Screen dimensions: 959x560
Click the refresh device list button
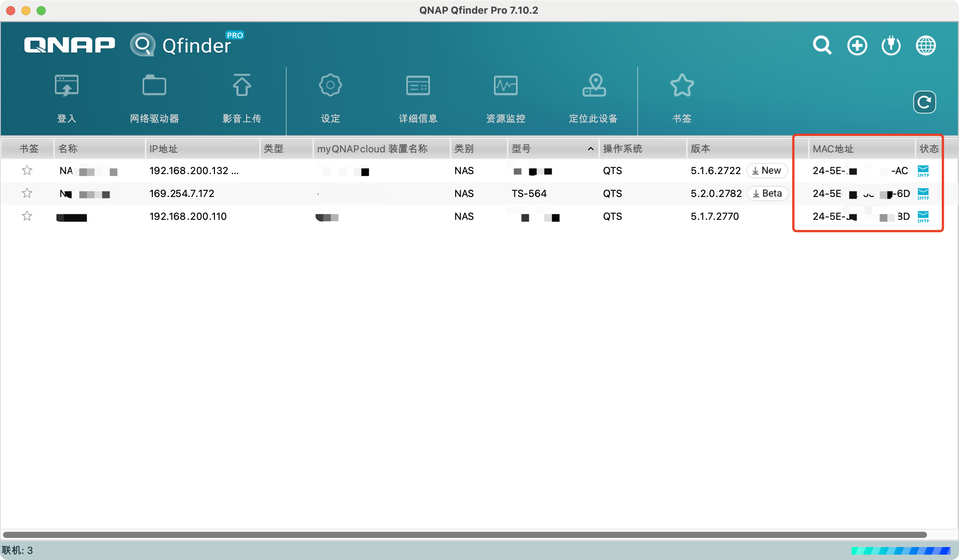point(924,102)
